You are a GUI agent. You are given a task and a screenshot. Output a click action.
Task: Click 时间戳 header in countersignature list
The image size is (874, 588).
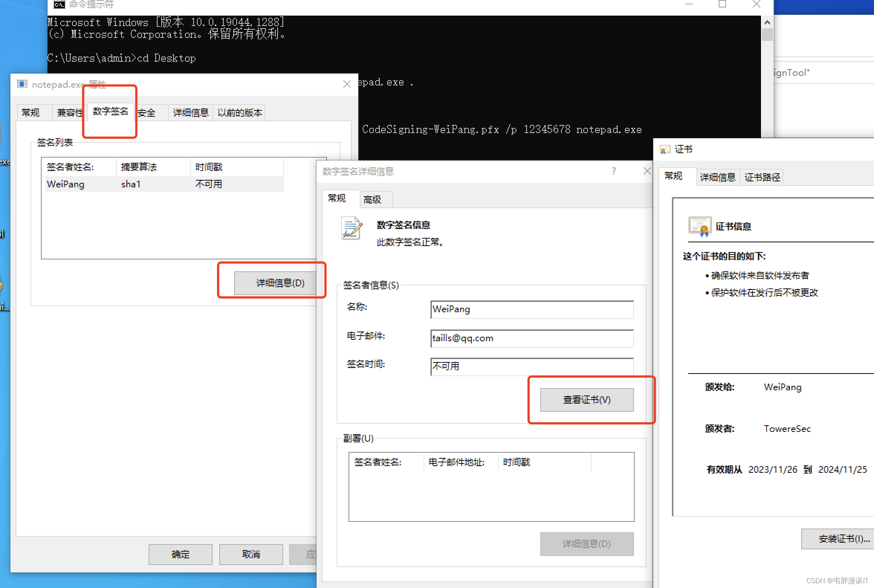pos(545,462)
